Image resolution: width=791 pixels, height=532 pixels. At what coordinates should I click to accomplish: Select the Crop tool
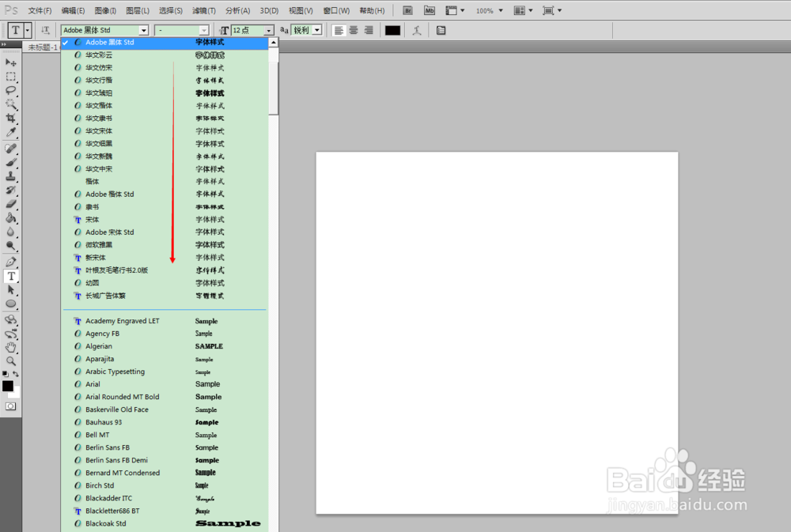(10, 118)
